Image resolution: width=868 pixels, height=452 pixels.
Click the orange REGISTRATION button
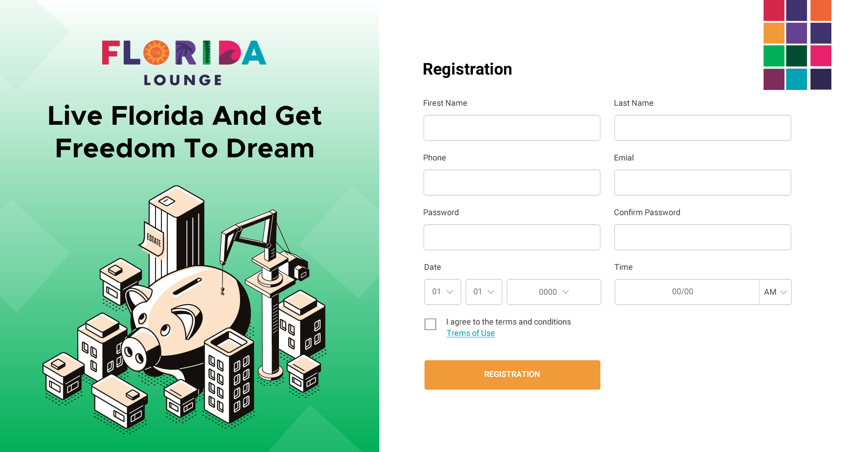512,375
